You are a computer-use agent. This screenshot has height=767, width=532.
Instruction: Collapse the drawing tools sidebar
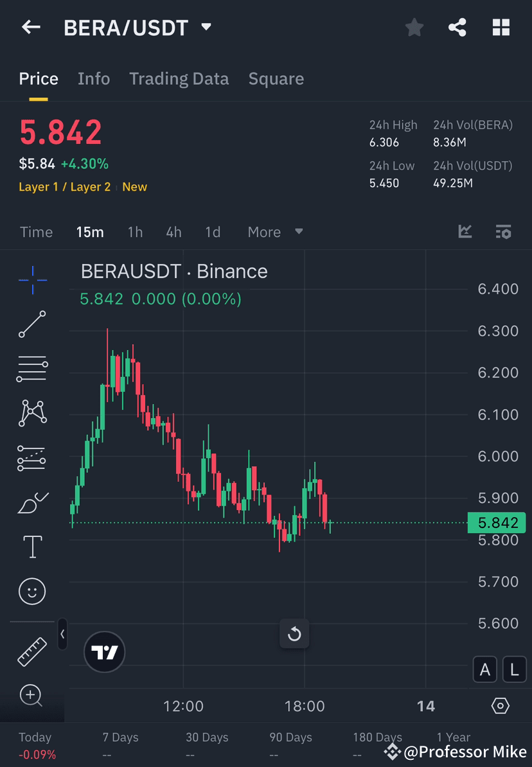tap(62, 635)
